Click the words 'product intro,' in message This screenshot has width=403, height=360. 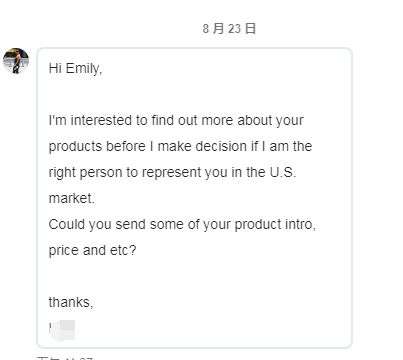275,225
